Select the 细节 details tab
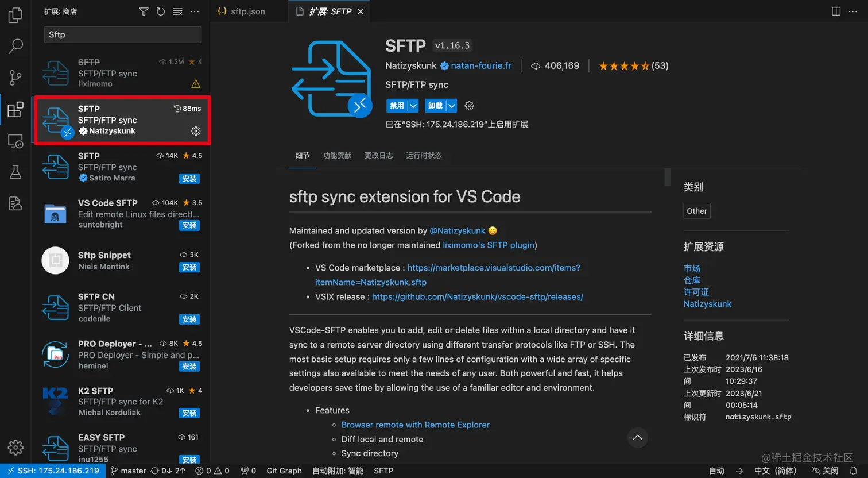The image size is (868, 478). 303,156
